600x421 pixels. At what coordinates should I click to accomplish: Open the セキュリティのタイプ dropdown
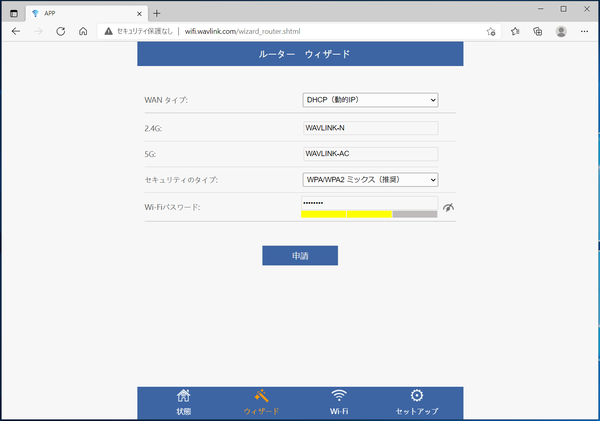370,179
